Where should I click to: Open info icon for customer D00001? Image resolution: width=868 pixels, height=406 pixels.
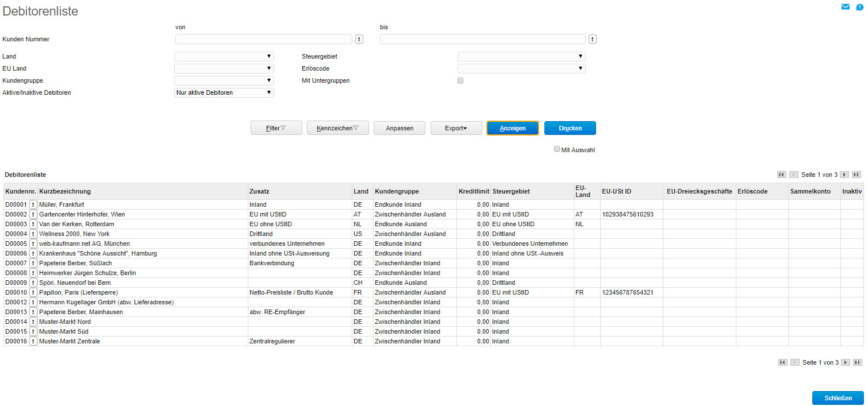coord(33,204)
